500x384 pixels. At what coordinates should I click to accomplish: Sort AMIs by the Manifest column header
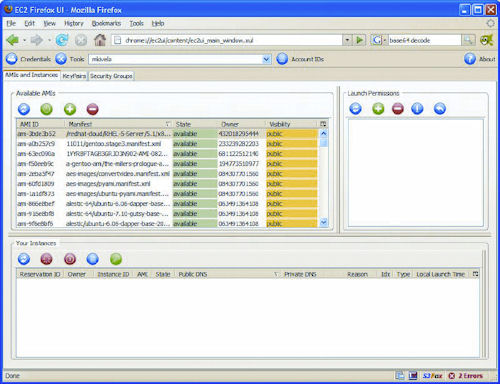(x=118, y=124)
